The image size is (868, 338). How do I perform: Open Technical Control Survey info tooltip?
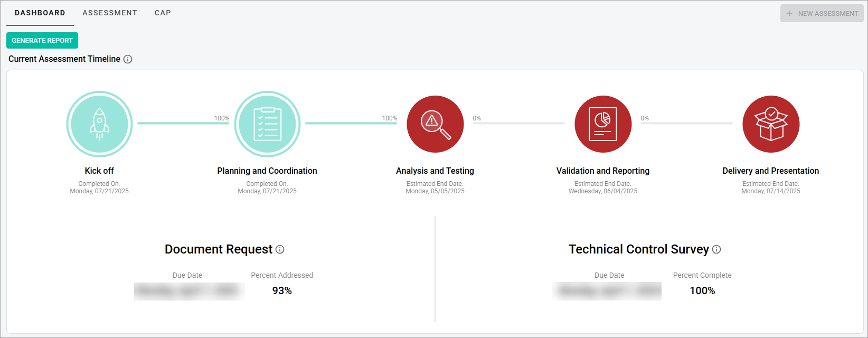[x=716, y=249]
